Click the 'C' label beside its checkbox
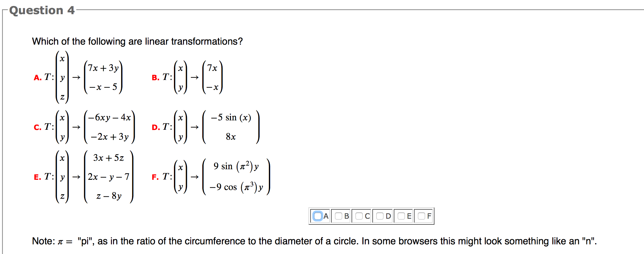This screenshot has height=254, width=644. click(x=367, y=216)
